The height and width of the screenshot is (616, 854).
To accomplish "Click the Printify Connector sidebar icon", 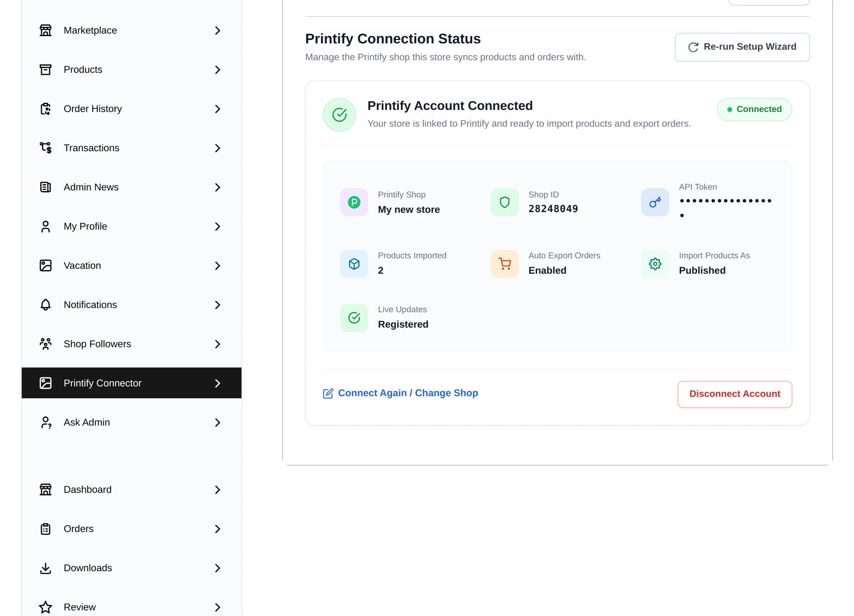I will pyautogui.click(x=45, y=383).
